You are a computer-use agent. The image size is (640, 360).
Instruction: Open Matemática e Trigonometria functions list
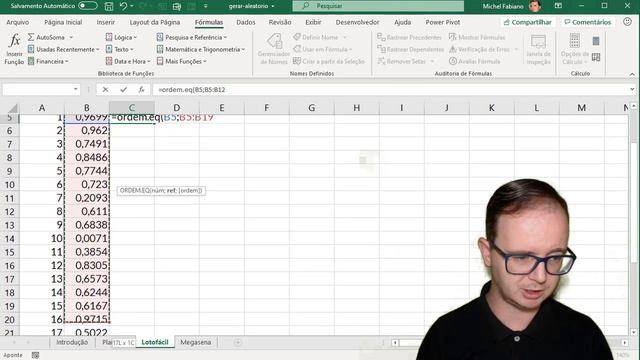(200, 49)
